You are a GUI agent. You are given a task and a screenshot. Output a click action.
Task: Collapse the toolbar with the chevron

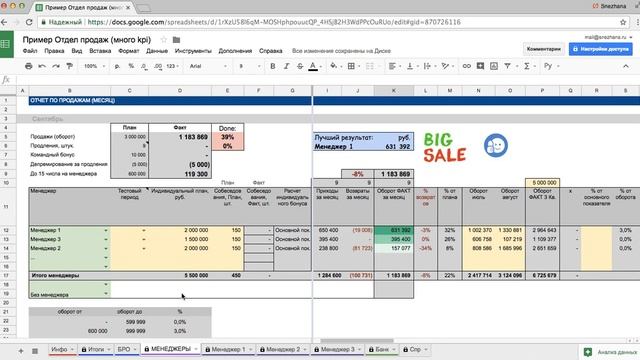click(626, 66)
